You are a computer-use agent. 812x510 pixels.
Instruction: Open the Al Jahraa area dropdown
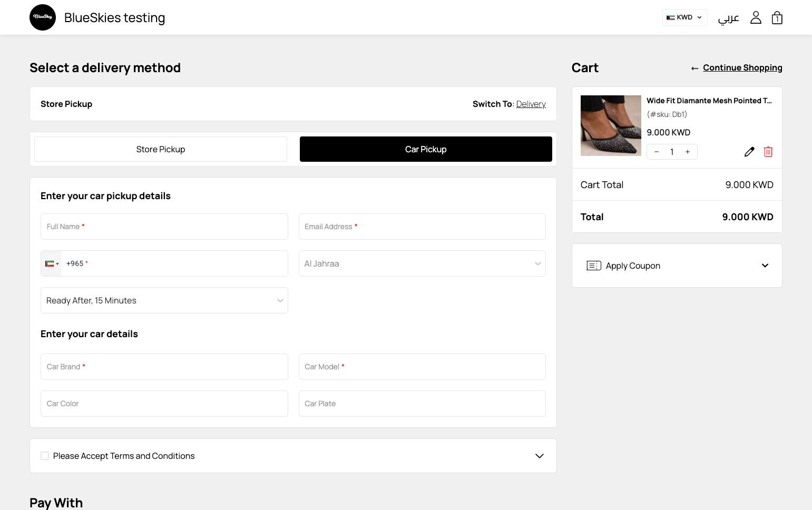point(422,263)
